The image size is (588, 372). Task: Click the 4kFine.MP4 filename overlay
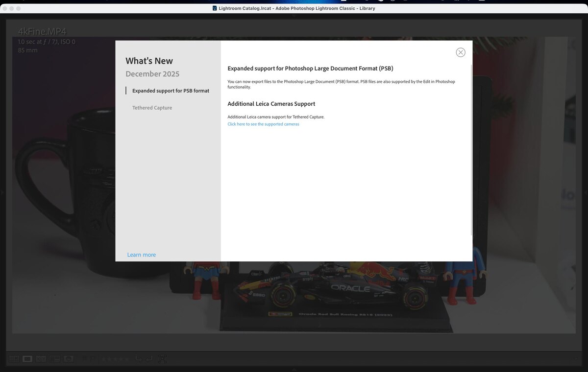42,32
